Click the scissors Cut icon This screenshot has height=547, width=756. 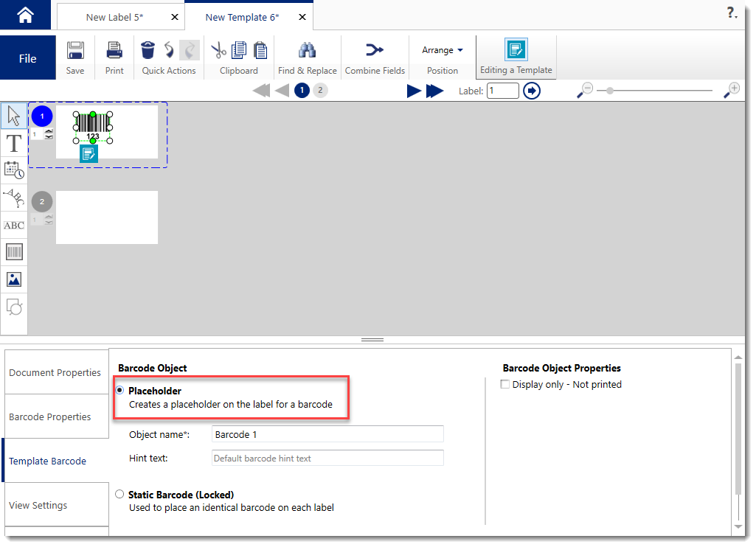(x=219, y=50)
